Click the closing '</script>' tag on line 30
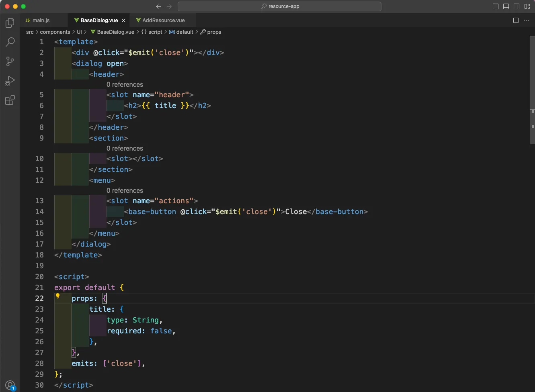This screenshot has height=392, width=535. click(x=74, y=385)
